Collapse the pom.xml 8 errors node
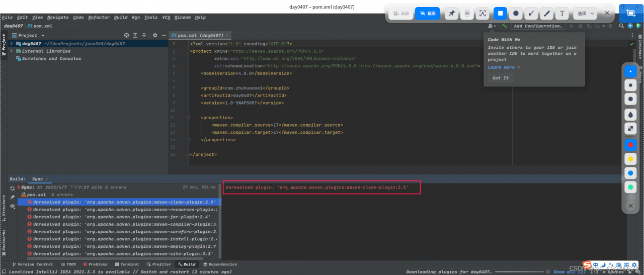The height and width of the screenshot is (275, 644). pyautogui.click(x=19, y=195)
